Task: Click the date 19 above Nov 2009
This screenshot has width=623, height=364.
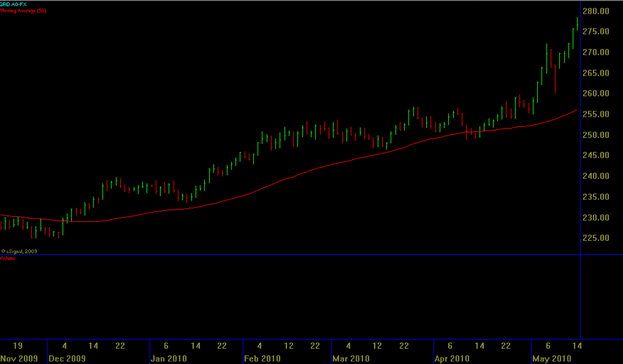Action: (18, 346)
